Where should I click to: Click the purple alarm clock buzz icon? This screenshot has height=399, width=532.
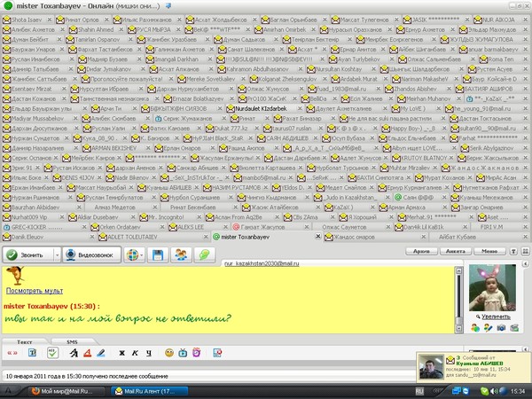tap(197, 353)
